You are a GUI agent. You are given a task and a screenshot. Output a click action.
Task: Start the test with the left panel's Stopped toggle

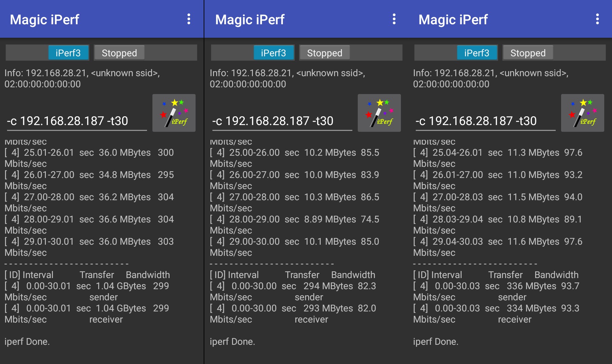coord(119,53)
